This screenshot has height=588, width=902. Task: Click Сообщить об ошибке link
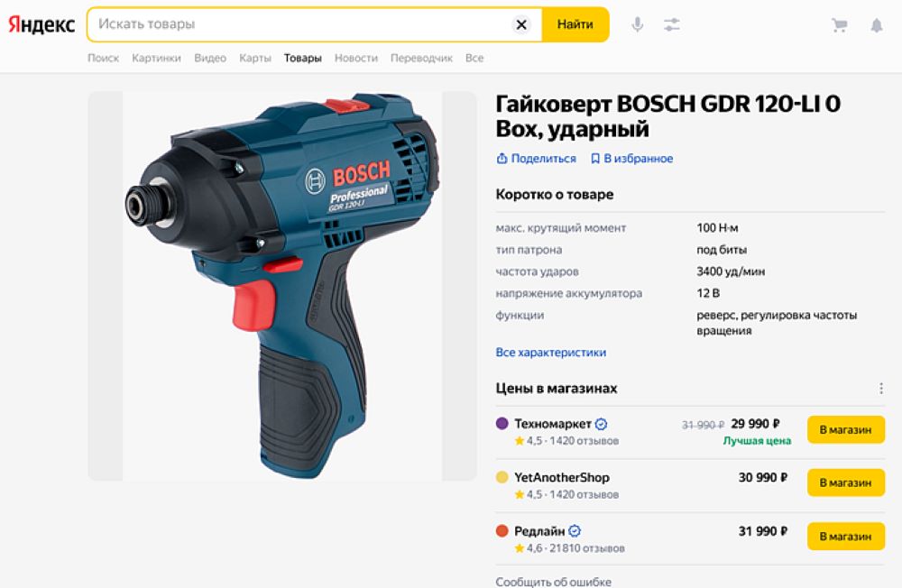point(554,582)
